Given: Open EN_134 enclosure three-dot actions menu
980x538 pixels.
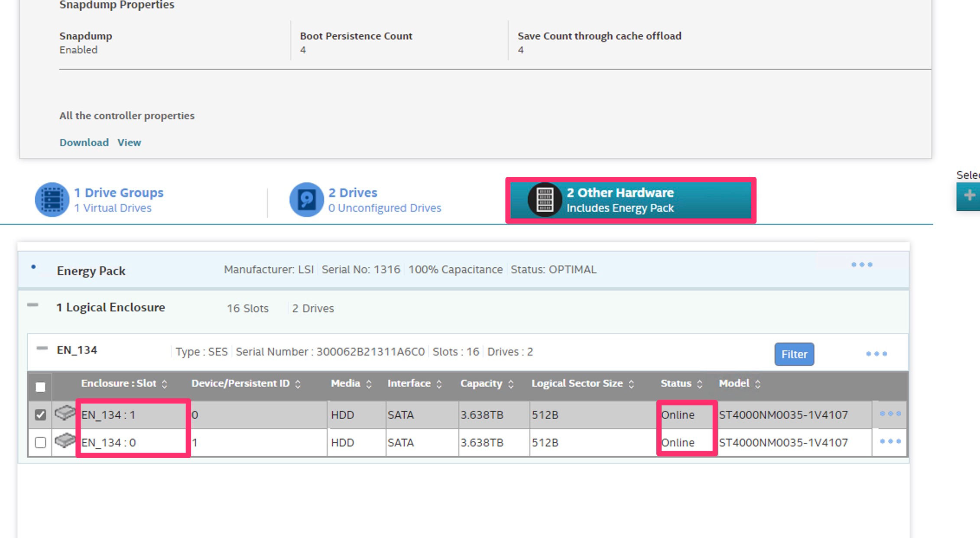Looking at the screenshot, I should click(876, 354).
